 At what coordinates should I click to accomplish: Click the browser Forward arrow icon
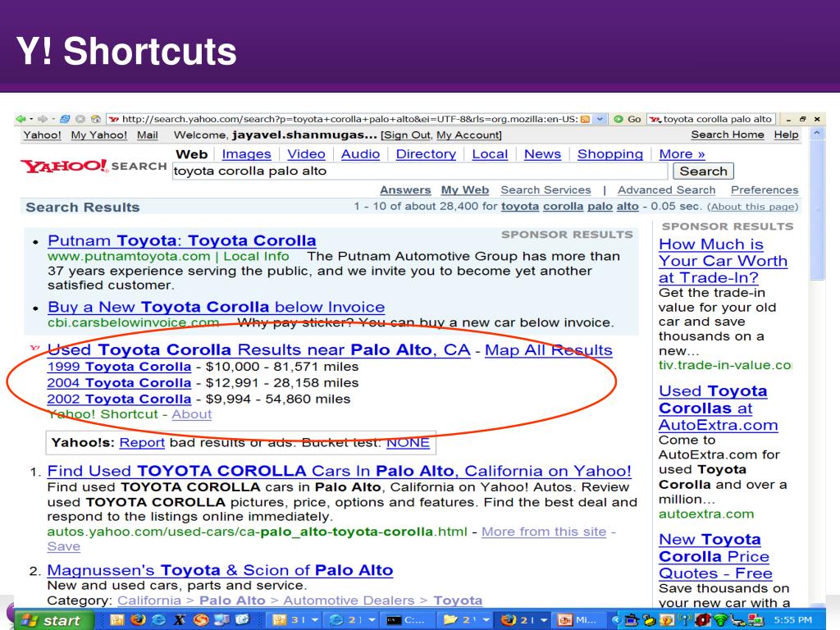coord(43,119)
